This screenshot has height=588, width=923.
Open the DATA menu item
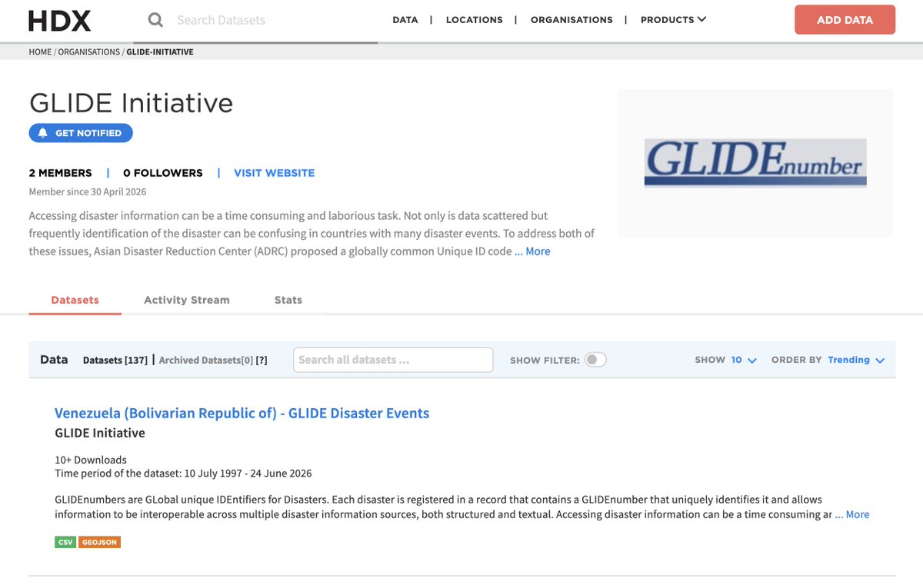pos(405,20)
